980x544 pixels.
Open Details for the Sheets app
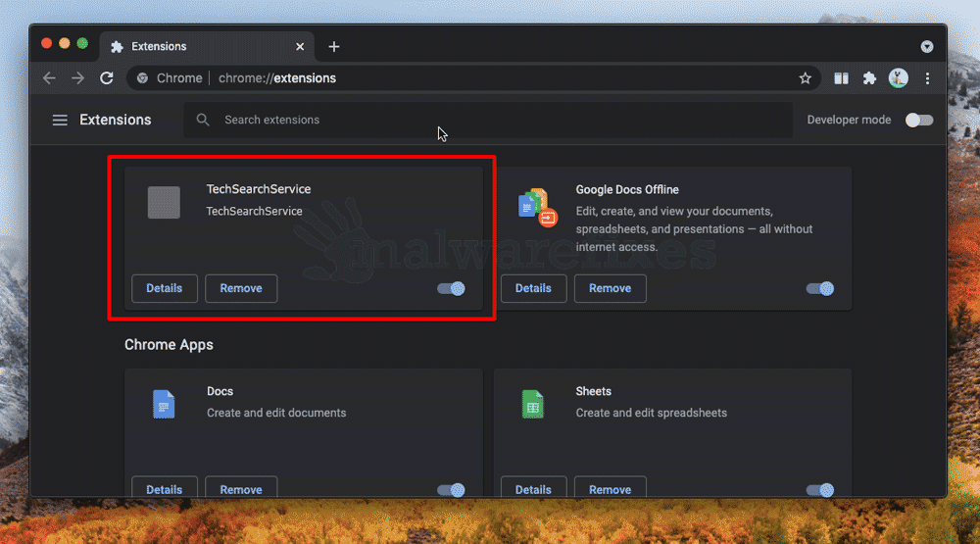(533, 488)
